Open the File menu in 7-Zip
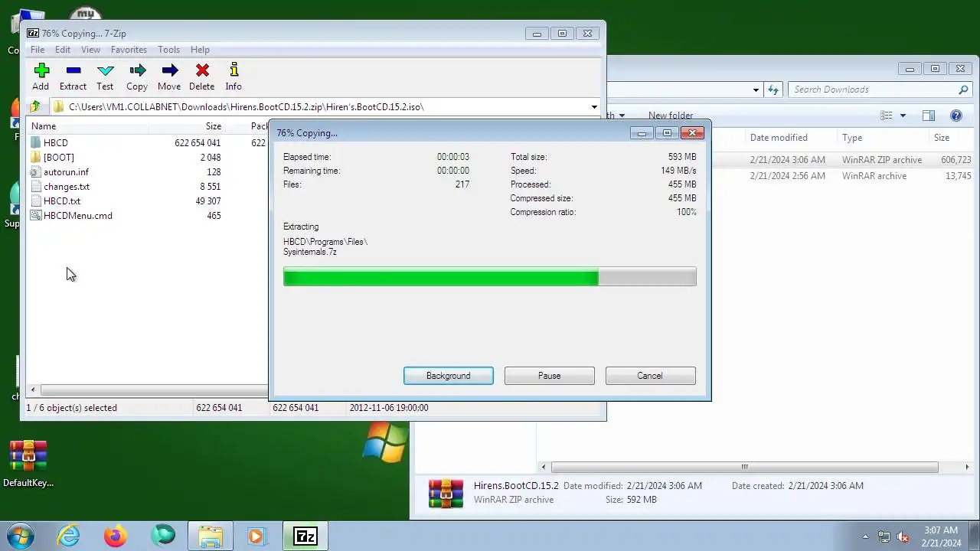 (x=37, y=50)
